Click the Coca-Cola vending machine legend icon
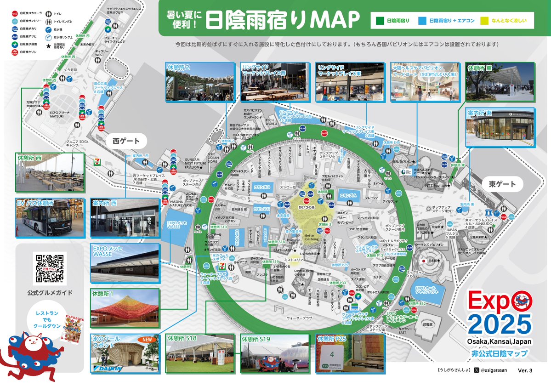551x392 pixels. point(15,14)
